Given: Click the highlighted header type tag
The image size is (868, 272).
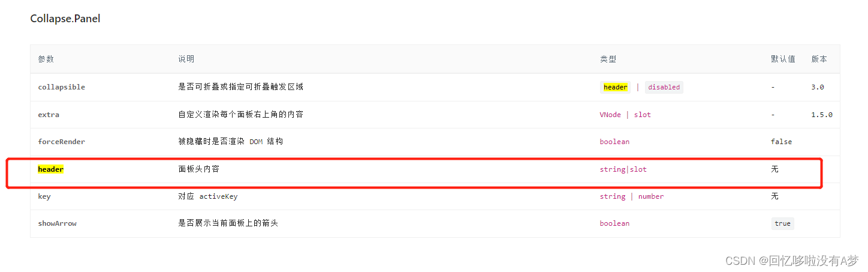Looking at the screenshot, I should click(615, 87).
